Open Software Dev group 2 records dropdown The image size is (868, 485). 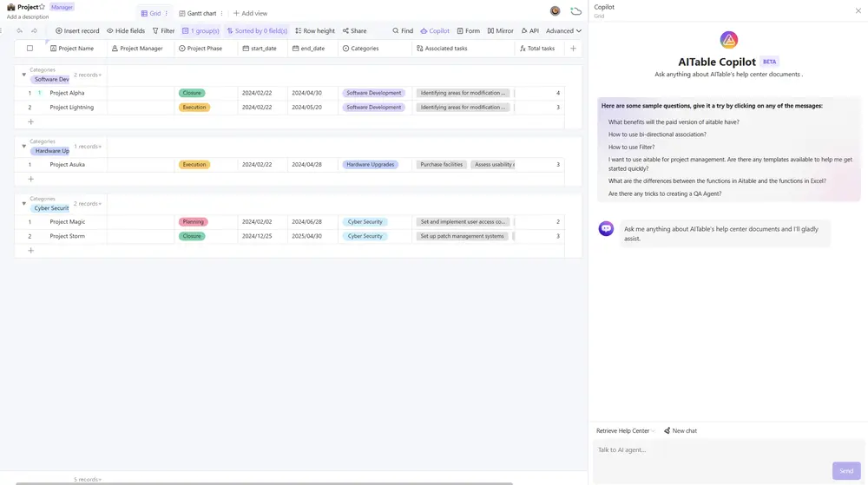88,75
